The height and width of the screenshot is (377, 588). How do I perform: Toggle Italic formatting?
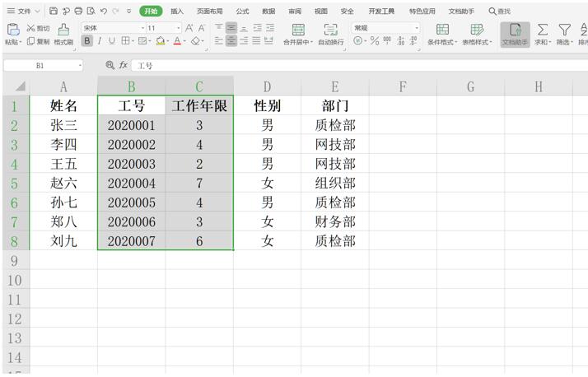click(100, 40)
